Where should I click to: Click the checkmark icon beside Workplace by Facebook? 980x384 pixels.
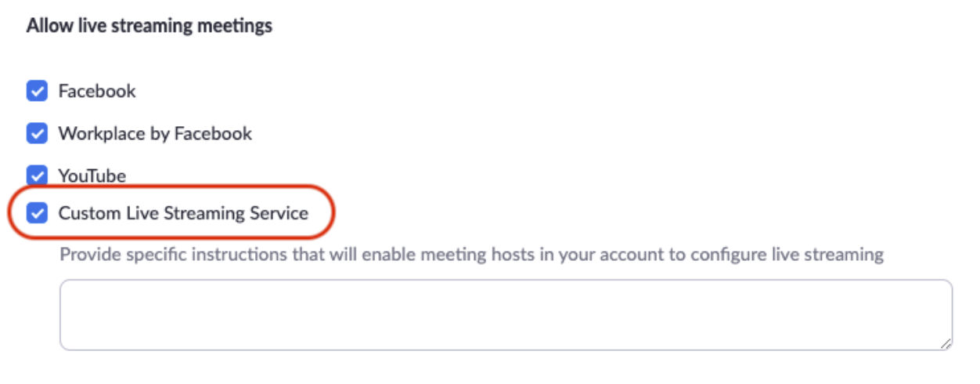pyautogui.click(x=37, y=134)
